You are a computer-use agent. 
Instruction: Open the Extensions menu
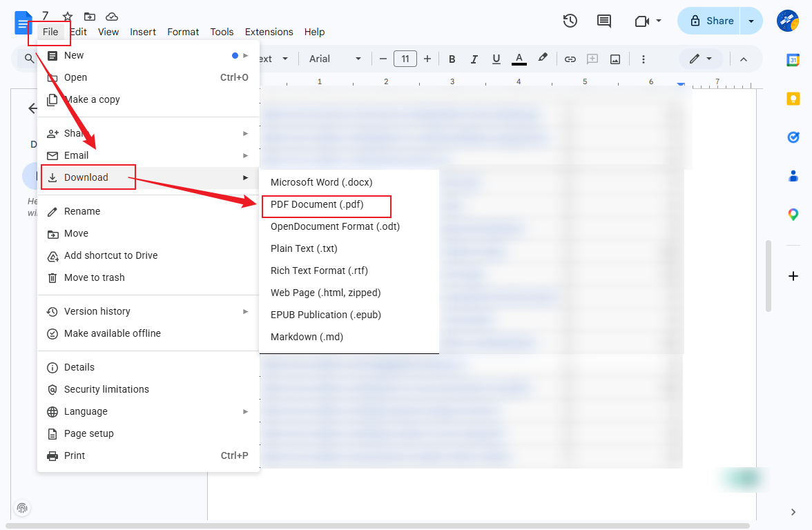269,32
